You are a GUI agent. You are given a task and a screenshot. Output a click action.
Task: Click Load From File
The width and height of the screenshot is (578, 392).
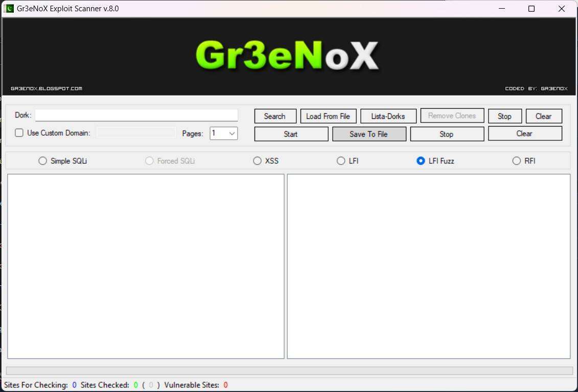pos(328,116)
